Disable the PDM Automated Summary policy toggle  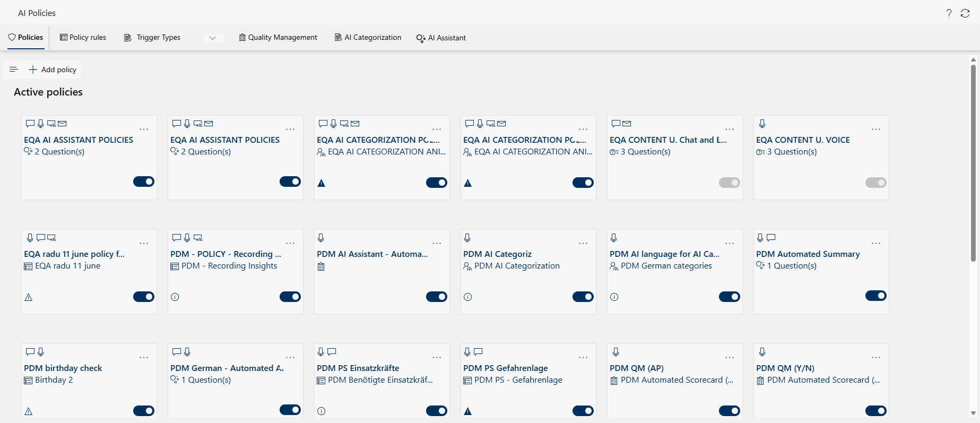pyautogui.click(x=875, y=296)
